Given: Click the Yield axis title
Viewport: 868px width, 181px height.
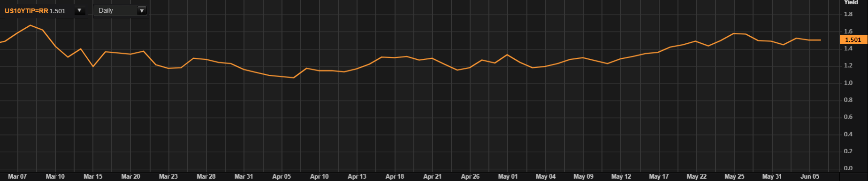Looking at the screenshot, I should click(x=851, y=2).
